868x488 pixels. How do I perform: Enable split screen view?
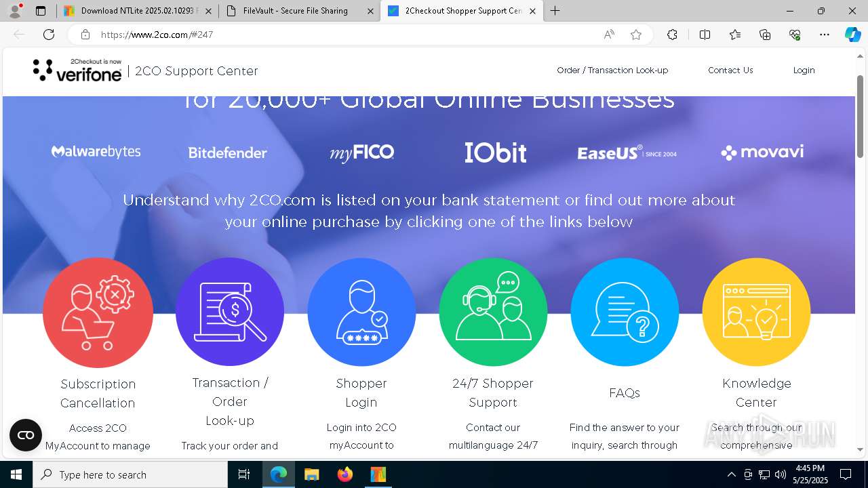tap(705, 35)
